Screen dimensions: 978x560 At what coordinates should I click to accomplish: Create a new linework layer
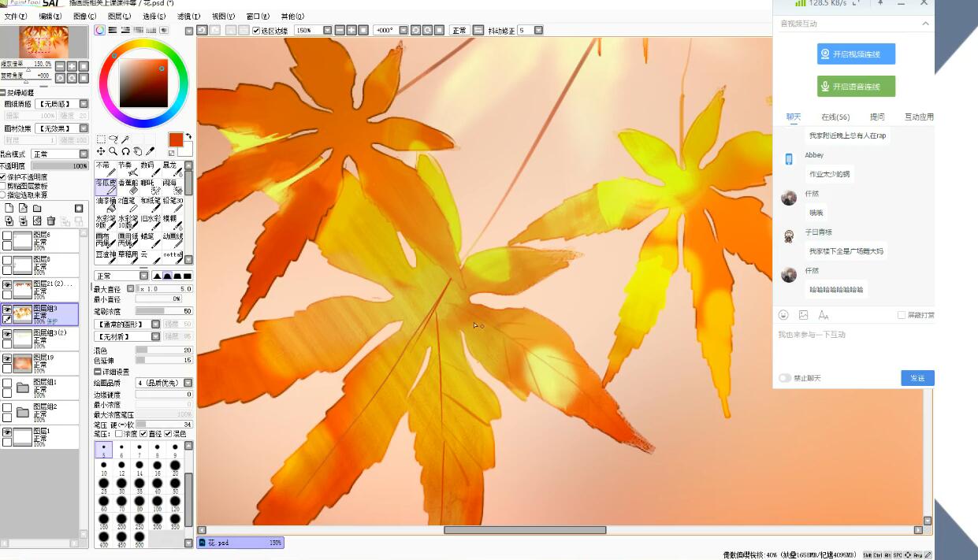23,208
